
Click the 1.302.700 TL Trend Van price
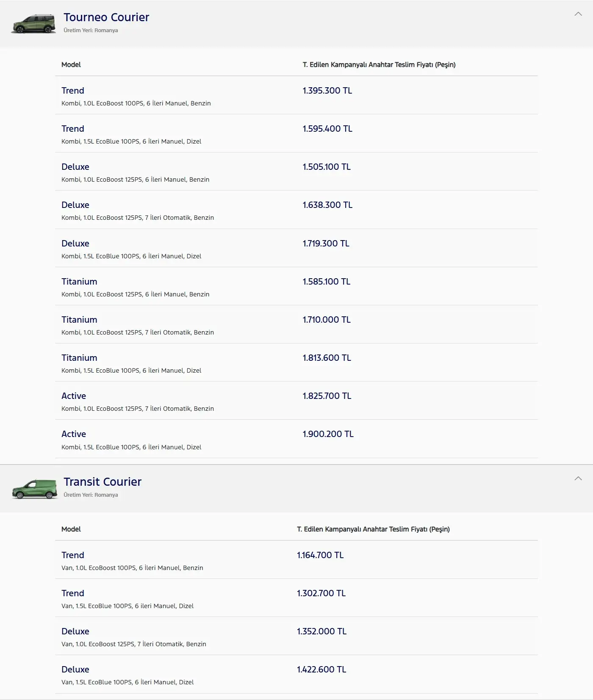pyautogui.click(x=321, y=593)
